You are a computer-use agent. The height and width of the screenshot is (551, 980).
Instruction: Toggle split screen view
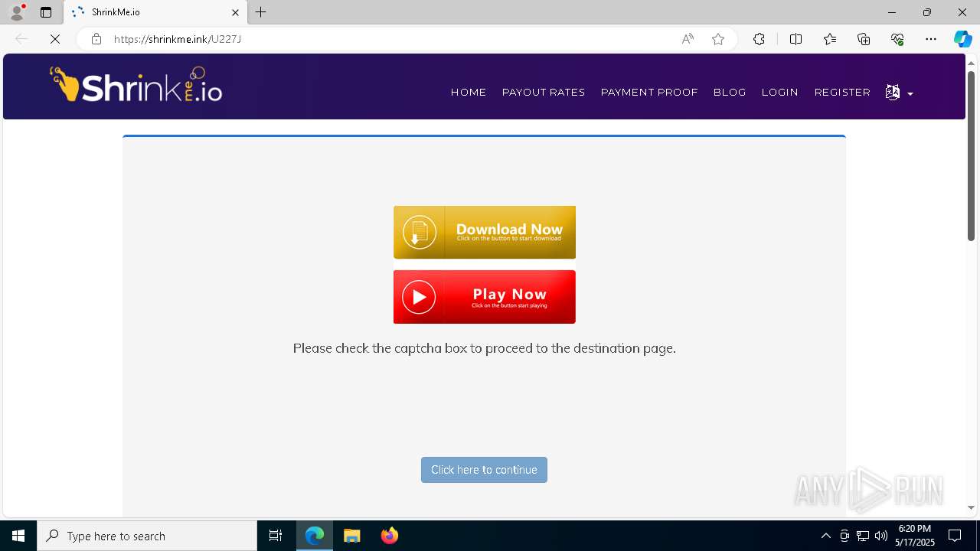point(795,39)
